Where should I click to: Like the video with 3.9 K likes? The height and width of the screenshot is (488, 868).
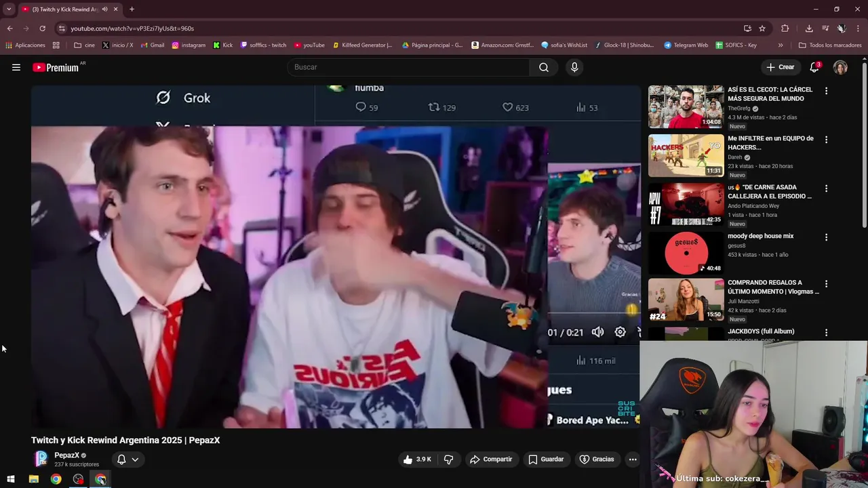click(418, 460)
